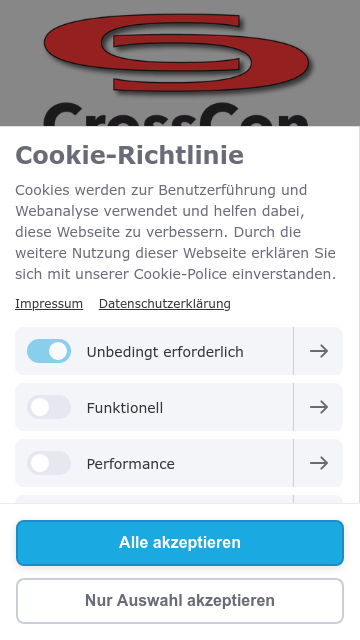Click the gray header background beside the logo

point(20,61)
